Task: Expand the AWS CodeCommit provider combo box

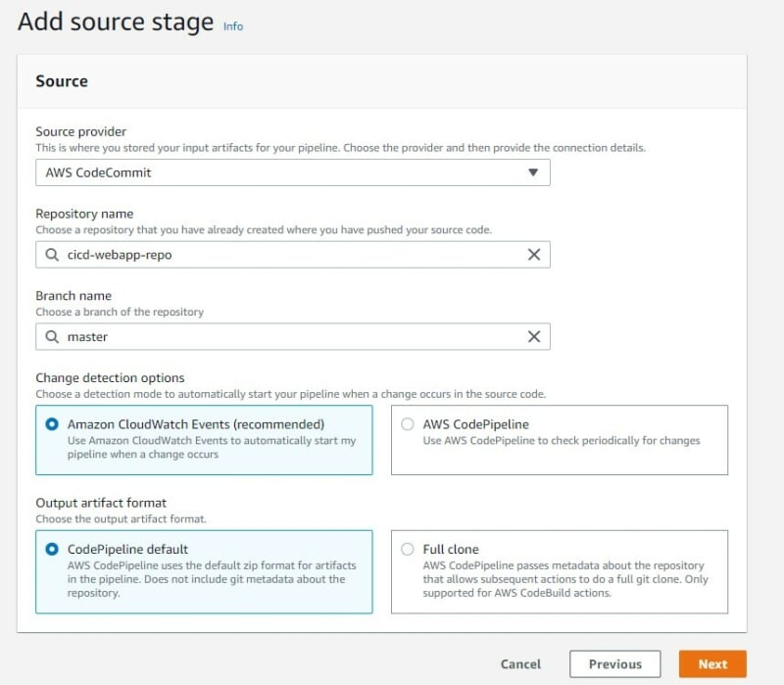Action: click(293, 172)
